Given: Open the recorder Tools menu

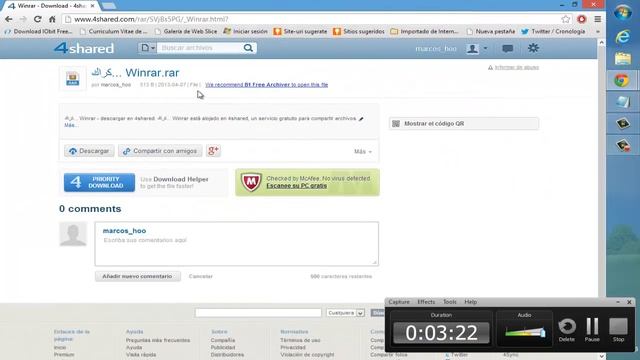Looking at the screenshot, I should pyautogui.click(x=449, y=302).
